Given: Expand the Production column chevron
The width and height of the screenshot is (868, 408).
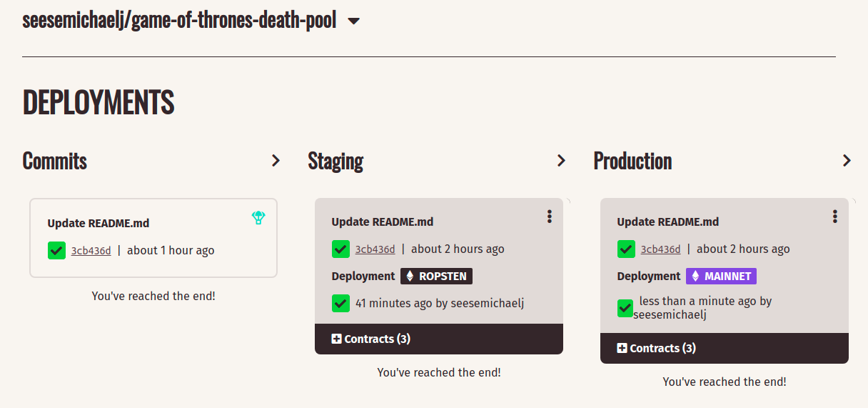Looking at the screenshot, I should (x=847, y=161).
